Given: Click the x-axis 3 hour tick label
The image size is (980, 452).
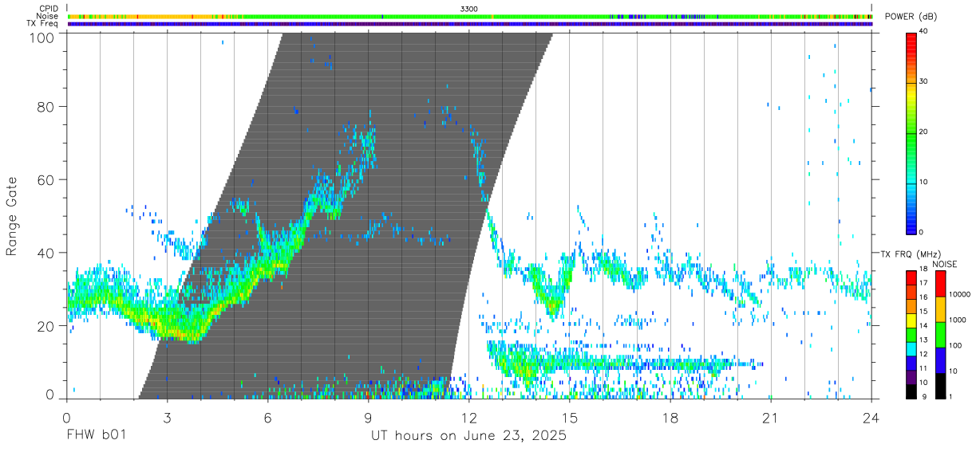Looking at the screenshot, I should pos(167,418).
